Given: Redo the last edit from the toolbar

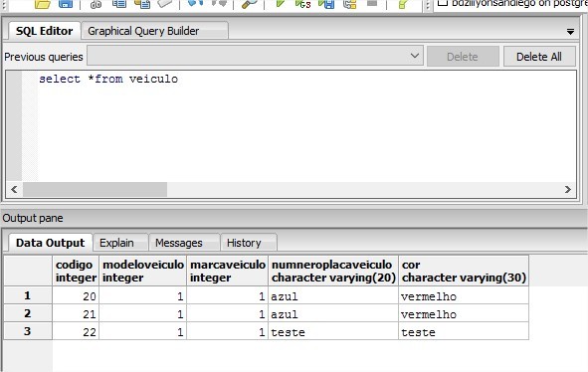Looking at the screenshot, I should tap(219, 3).
